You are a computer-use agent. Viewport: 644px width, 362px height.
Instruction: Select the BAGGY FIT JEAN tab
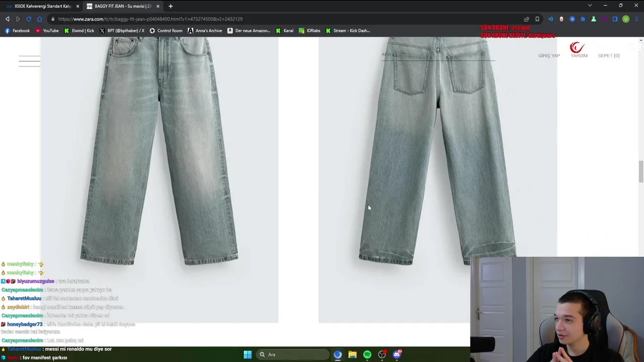[123, 6]
